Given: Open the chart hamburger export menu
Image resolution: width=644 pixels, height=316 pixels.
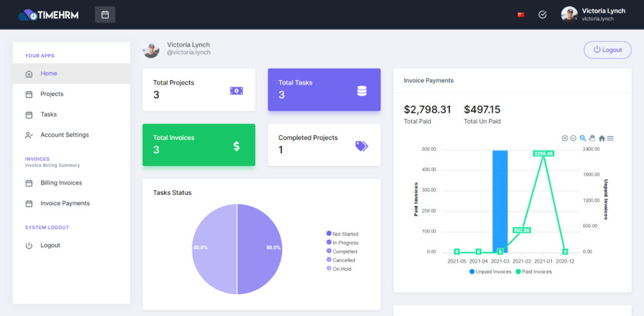Looking at the screenshot, I should [610, 138].
